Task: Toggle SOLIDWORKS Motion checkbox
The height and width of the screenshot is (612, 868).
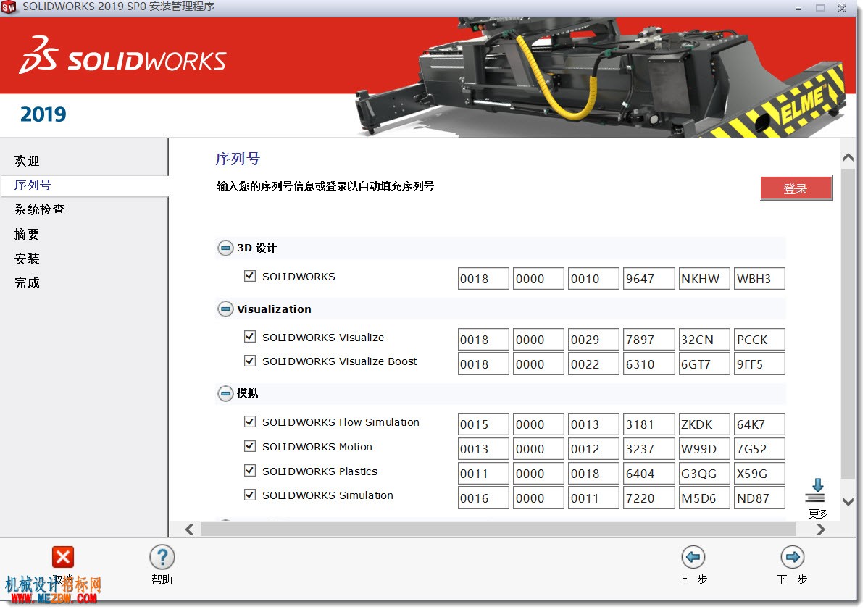Action: point(250,446)
